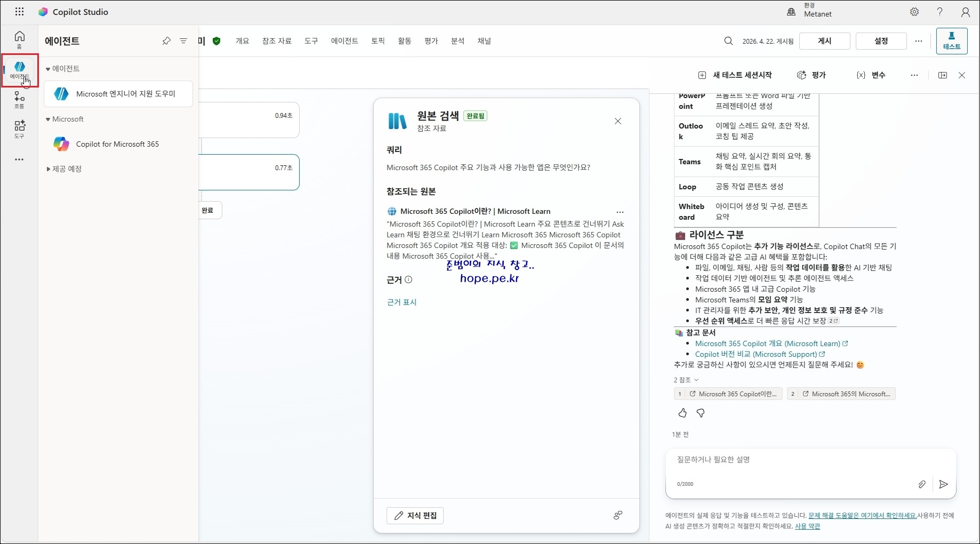The height and width of the screenshot is (544, 980).
Task: Open more options next to 설정
Action: [x=919, y=41]
